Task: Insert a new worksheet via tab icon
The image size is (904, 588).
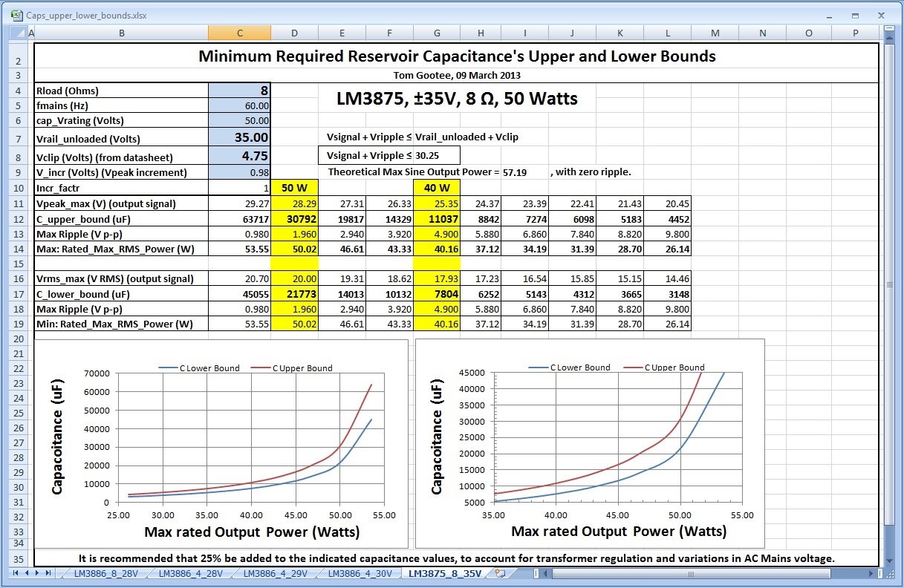Action: pos(501,573)
